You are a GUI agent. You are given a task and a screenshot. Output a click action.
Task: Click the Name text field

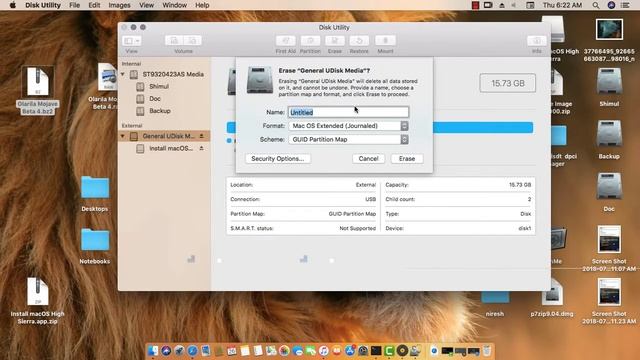point(348,112)
